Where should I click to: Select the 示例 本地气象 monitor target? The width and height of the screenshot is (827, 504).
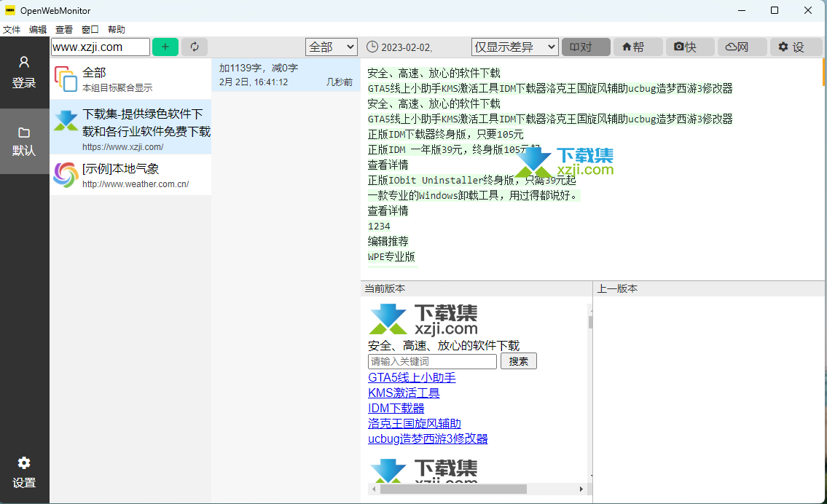130,175
